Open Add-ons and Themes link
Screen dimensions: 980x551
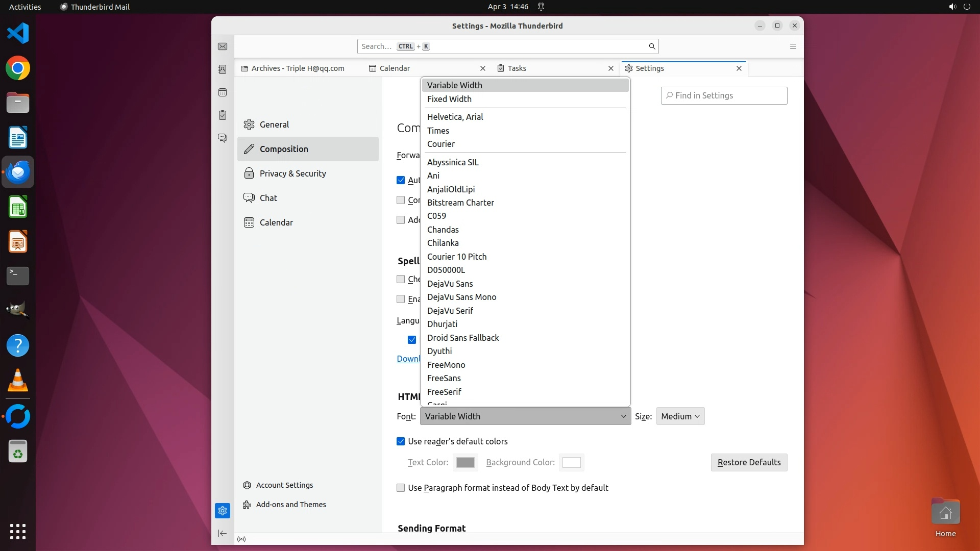[291, 505]
